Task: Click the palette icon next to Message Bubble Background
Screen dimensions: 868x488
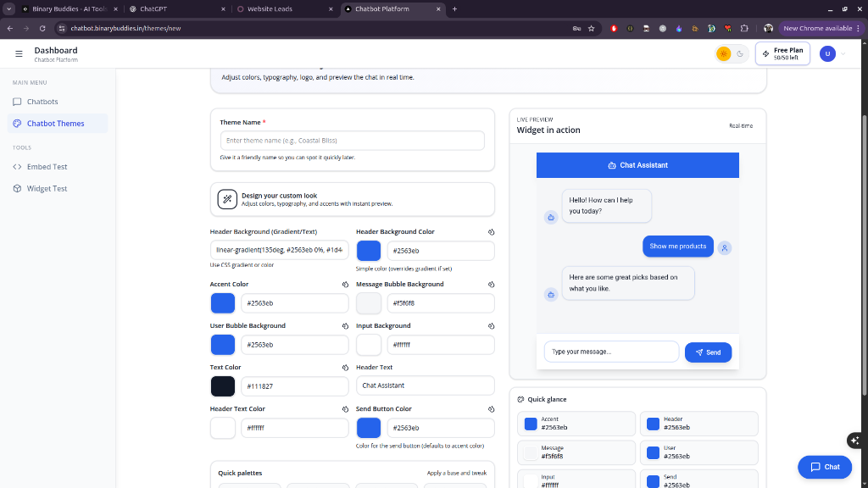Action: point(491,285)
